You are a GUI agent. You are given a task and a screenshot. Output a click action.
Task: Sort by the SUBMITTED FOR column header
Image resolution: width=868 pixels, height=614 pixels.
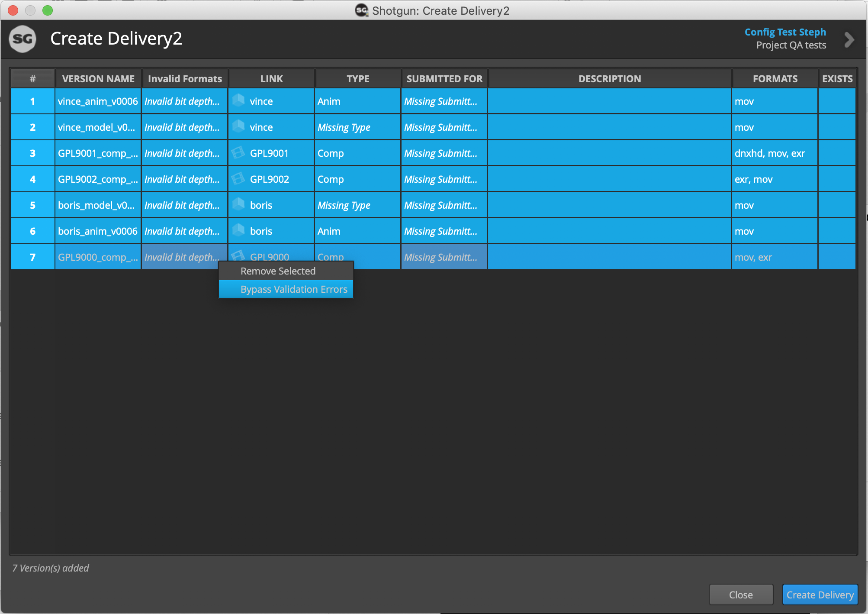pyautogui.click(x=444, y=79)
